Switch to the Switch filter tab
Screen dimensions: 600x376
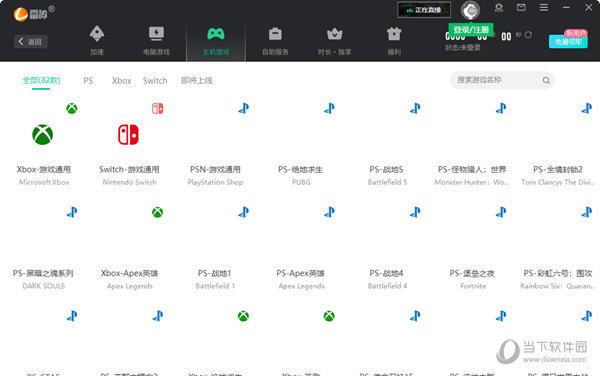tap(155, 81)
